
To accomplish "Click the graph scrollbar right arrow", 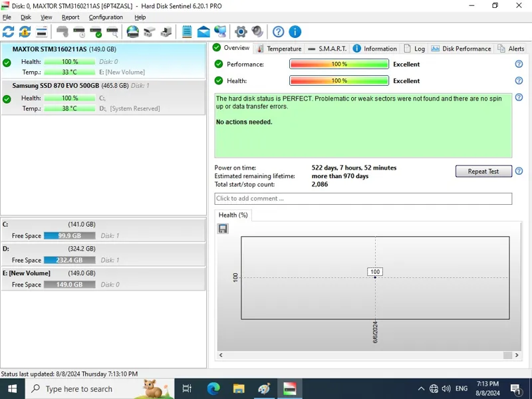I will click(x=517, y=355).
